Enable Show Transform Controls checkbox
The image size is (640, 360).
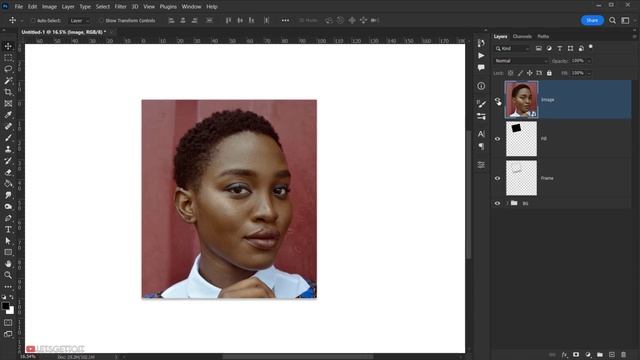(x=101, y=20)
